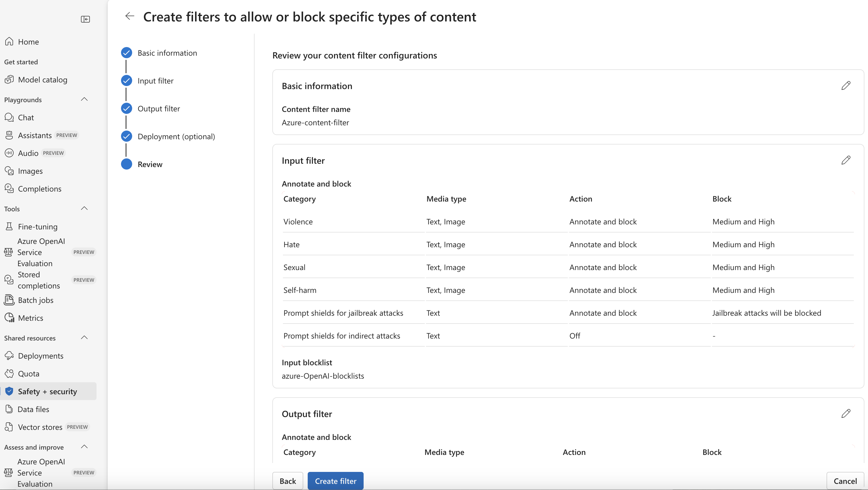Open the Chat playground
This screenshot has height=490, width=868.
[x=26, y=117]
